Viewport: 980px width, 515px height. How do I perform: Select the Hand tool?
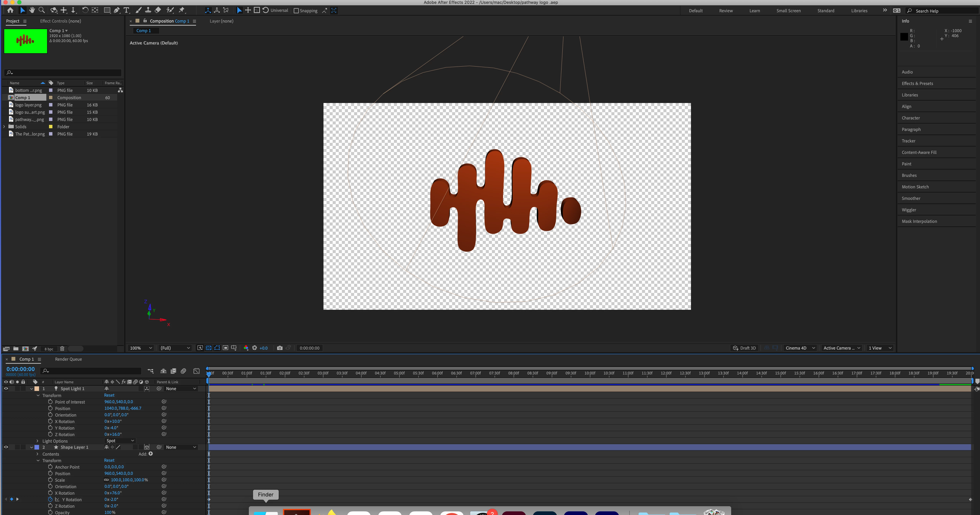[x=32, y=10]
